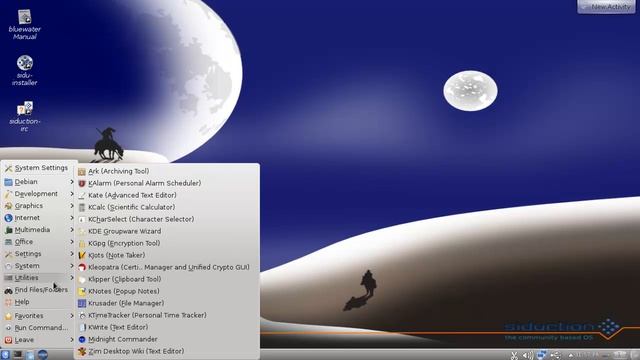
Task: Open Find Files/Folders binoculars entry
Action: pyautogui.click(x=39, y=290)
